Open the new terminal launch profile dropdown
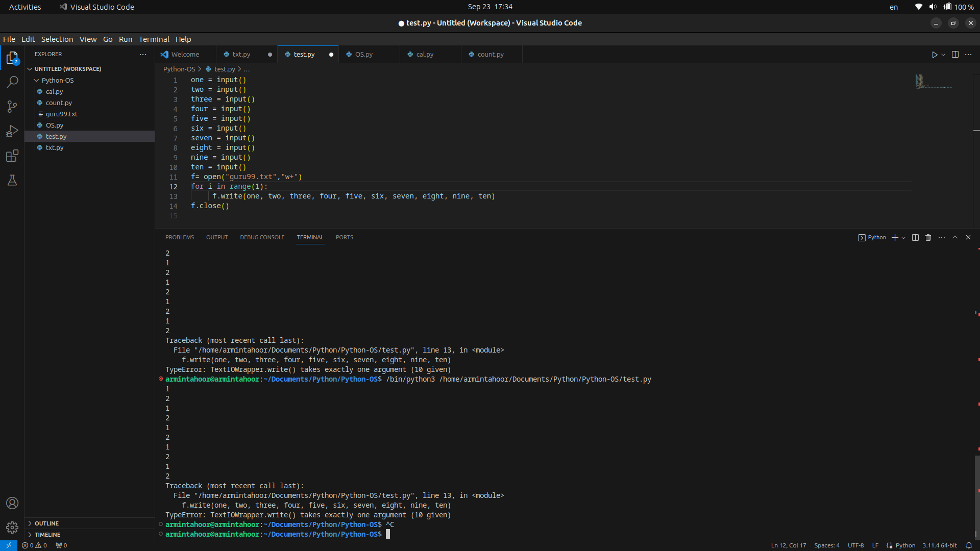The height and width of the screenshot is (551, 980). [x=903, y=238]
